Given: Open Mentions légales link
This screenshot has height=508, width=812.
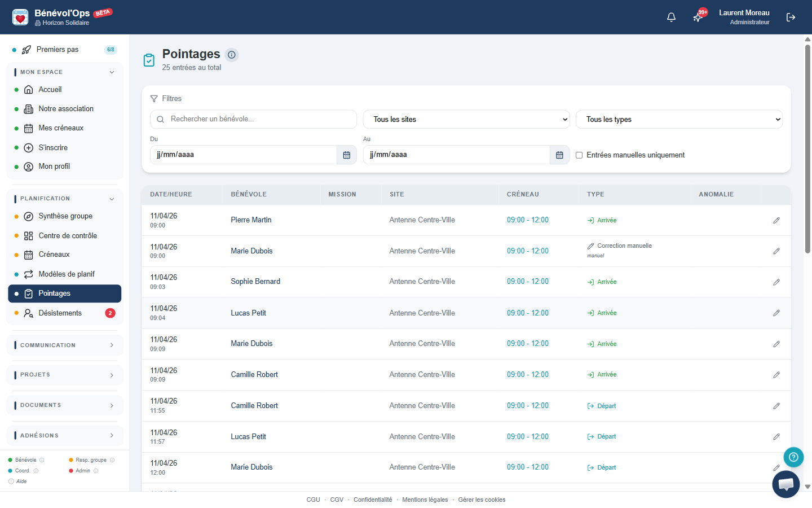Looking at the screenshot, I should pos(425,500).
